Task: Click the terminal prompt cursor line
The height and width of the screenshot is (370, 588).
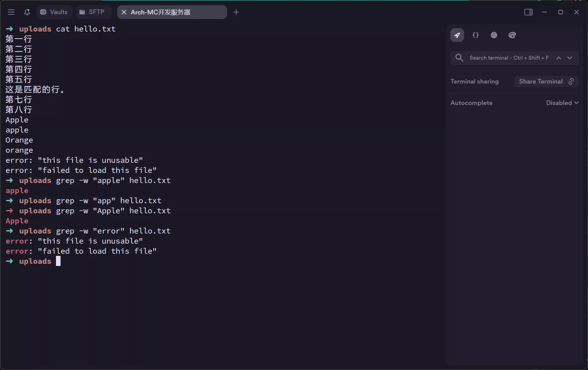Action: point(58,261)
